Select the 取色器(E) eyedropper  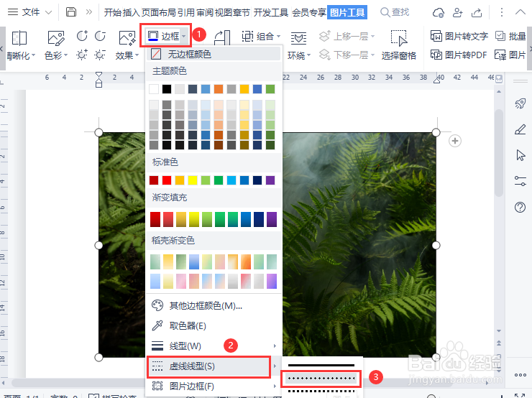coord(214,325)
